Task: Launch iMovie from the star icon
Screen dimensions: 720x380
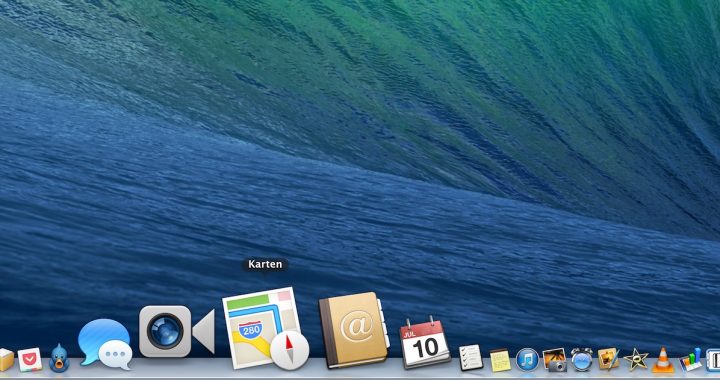Action: coord(636,359)
